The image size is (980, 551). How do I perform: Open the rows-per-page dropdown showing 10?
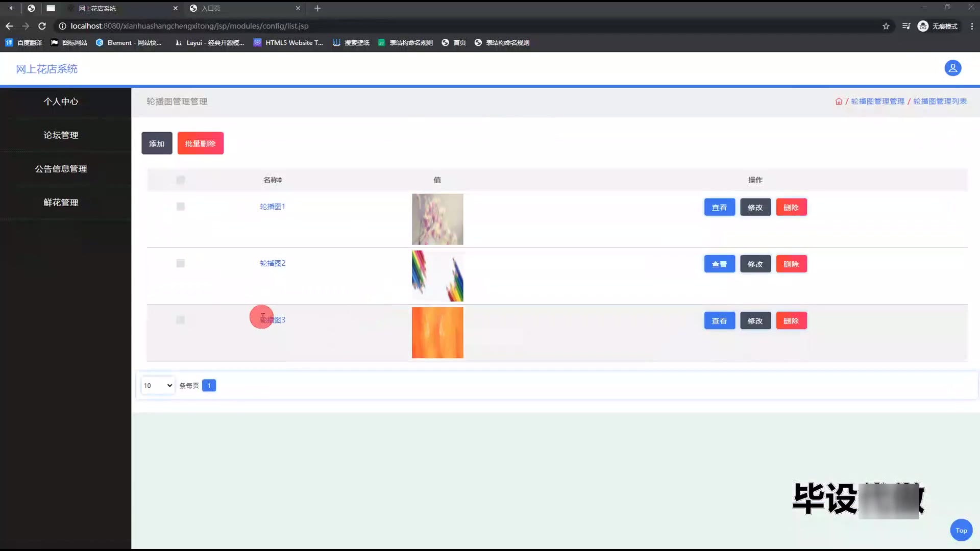pyautogui.click(x=158, y=385)
